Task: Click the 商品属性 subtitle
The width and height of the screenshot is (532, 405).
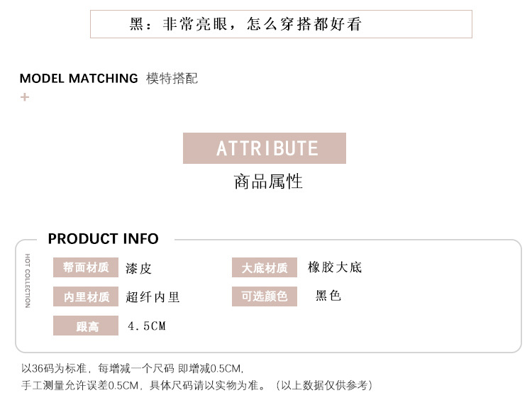Action: (268, 182)
